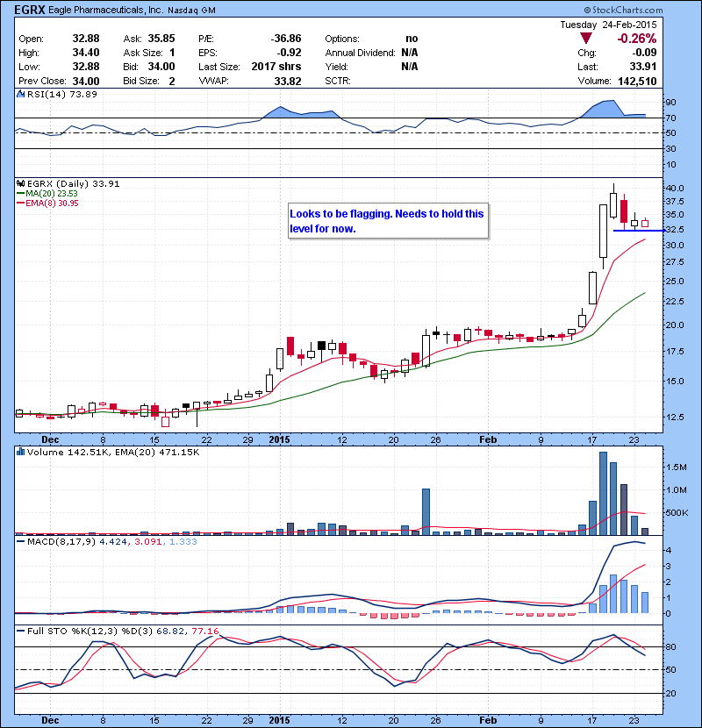Click the Prev Close value 34.00

(86, 82)
